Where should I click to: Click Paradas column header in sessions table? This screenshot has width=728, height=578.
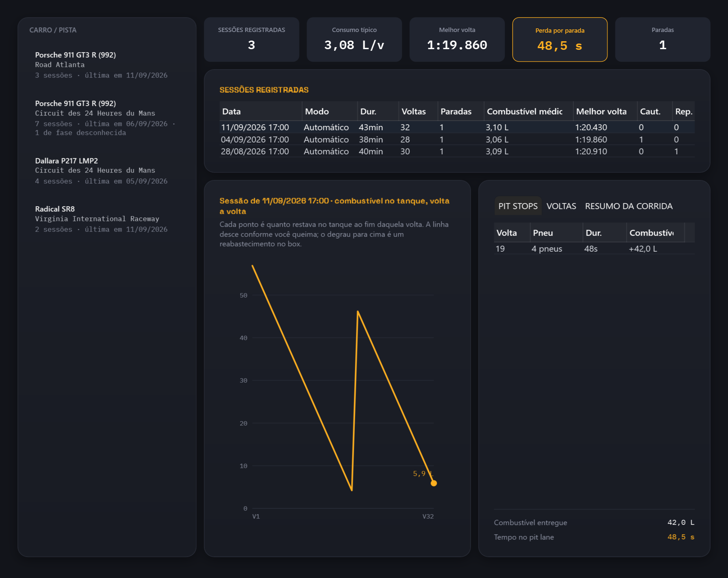coord(461,112)
